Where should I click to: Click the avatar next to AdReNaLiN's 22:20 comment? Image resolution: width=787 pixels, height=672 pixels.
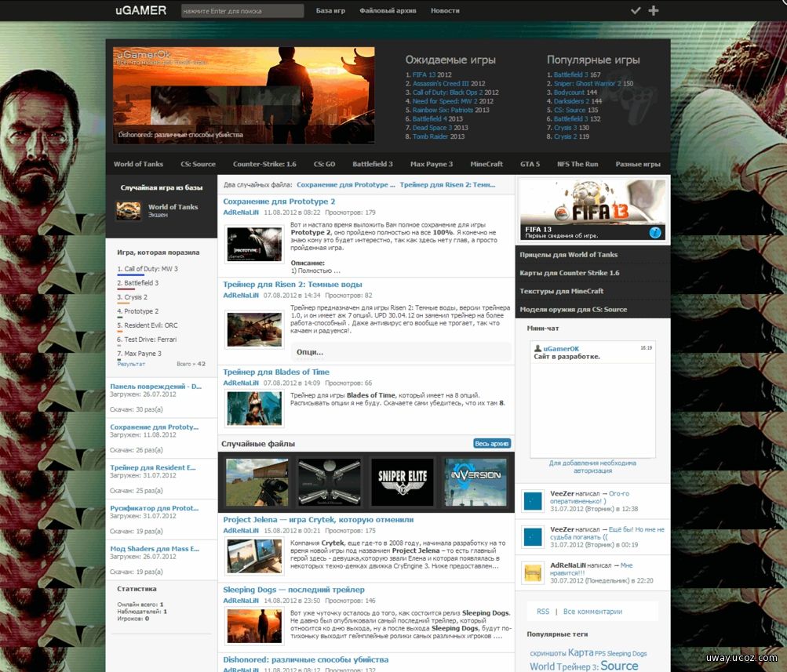pos(533,572)
